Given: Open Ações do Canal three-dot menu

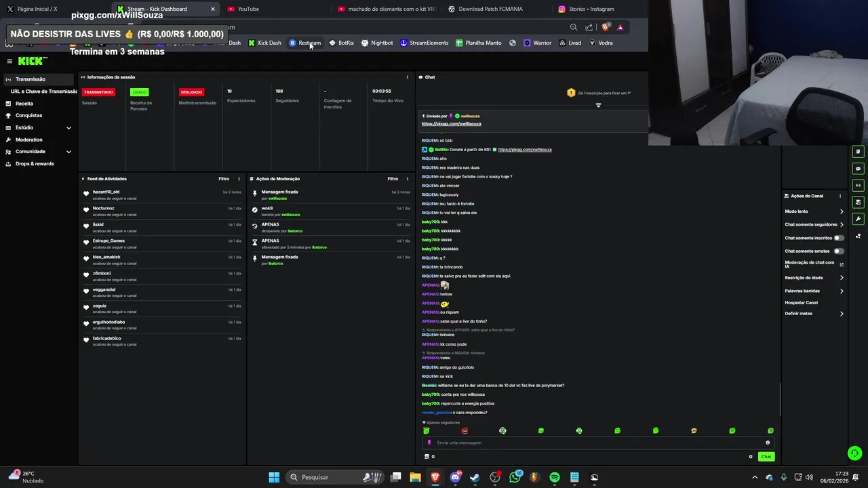Looking at the screenshot, I should [840, 196].
